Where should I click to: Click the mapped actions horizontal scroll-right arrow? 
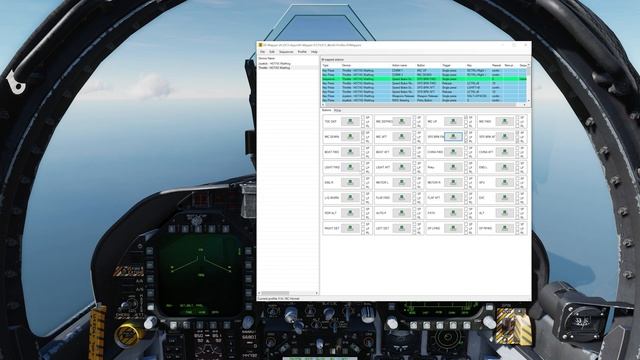(524, 105)
